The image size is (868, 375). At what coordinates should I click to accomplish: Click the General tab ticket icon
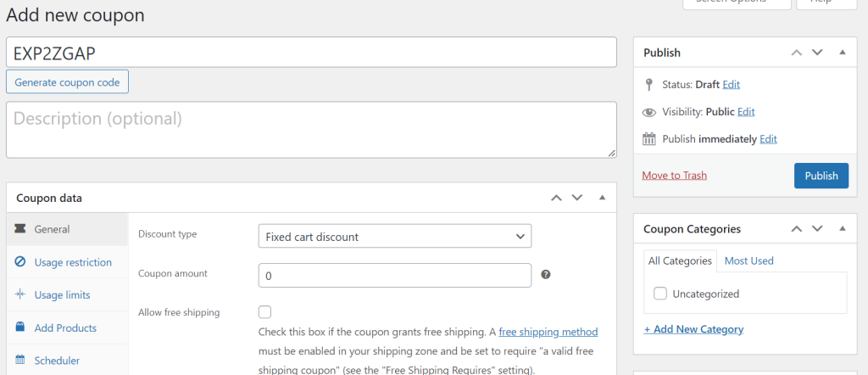20,229
